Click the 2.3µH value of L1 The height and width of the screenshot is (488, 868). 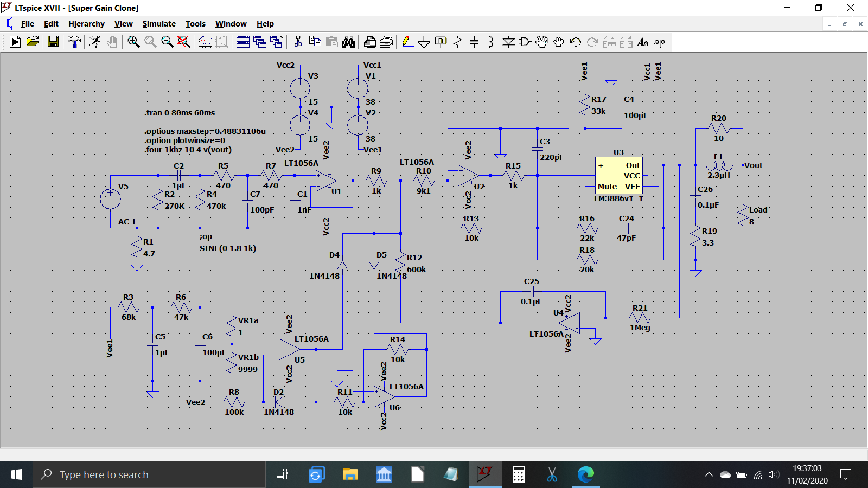click(x=719, y=175)
